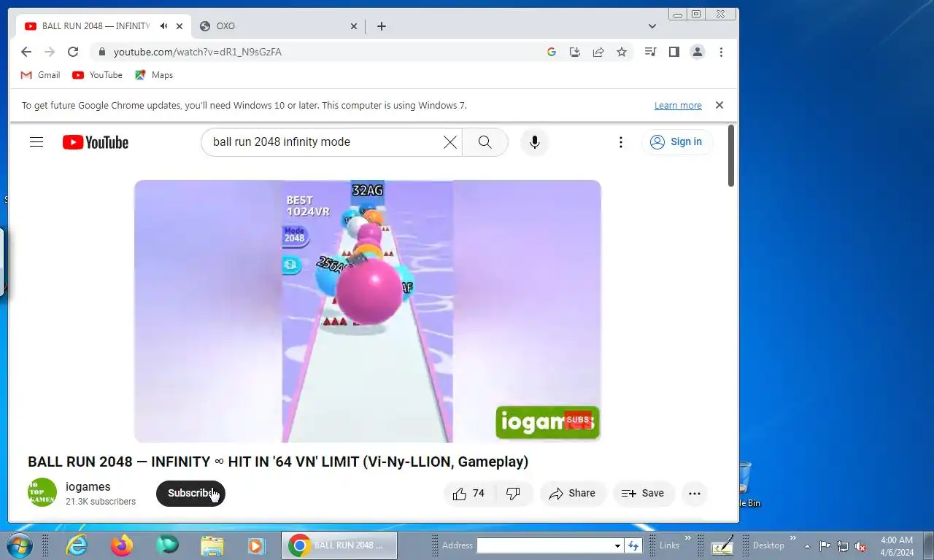Switch to the OXO tab

pyautogui.click(x=277, y=26)
